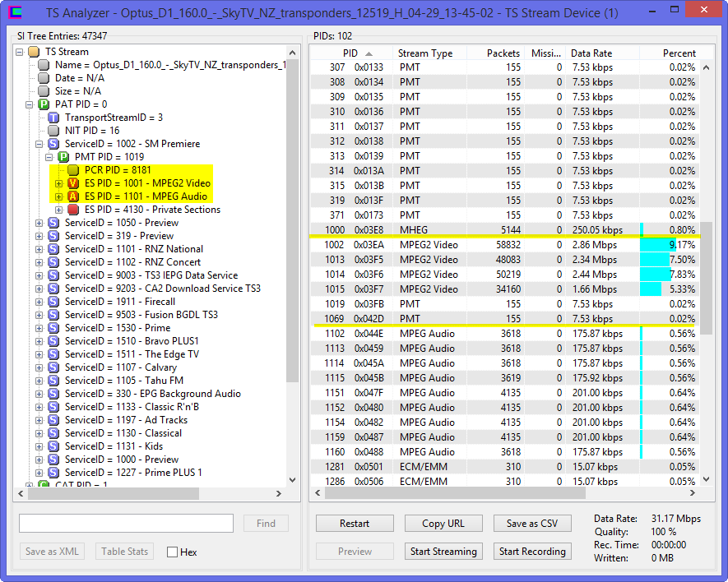Screen dimensions: 728x582
Task: Expand the ES PID 1001 MPEG2 Video node
Action: point(59,183)
